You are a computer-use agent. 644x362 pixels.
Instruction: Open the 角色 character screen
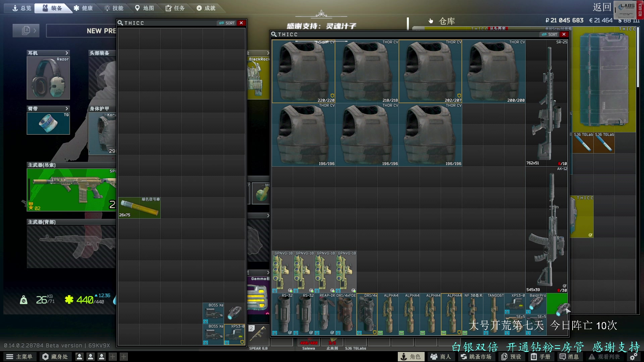pyautogui.click(x=411, y=357)
